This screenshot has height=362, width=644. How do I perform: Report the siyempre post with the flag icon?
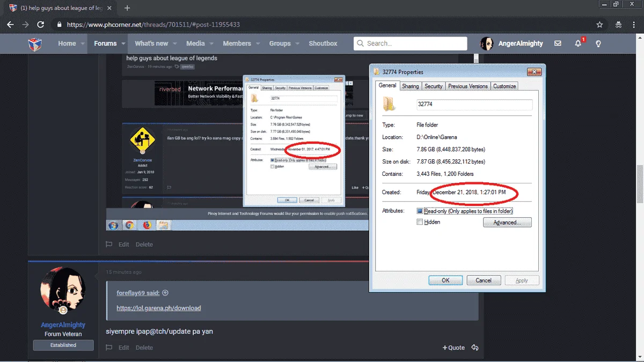point(109,348)
